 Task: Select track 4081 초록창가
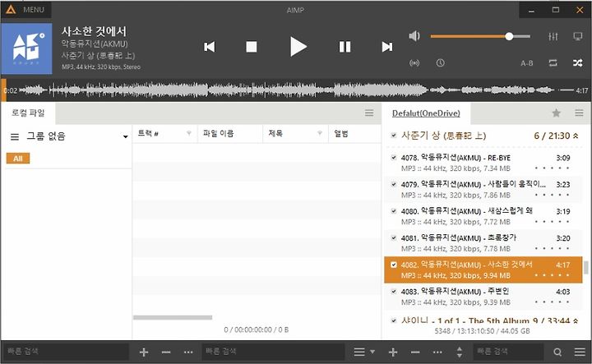pos(483,243)
